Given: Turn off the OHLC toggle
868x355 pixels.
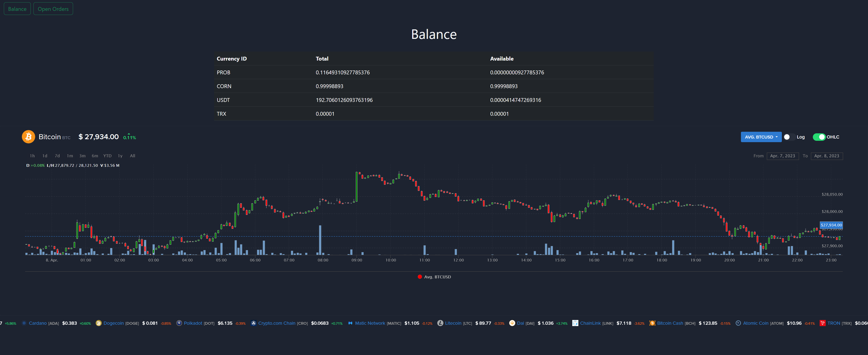Looking at the screenshot, I should [x=819, y=137].
